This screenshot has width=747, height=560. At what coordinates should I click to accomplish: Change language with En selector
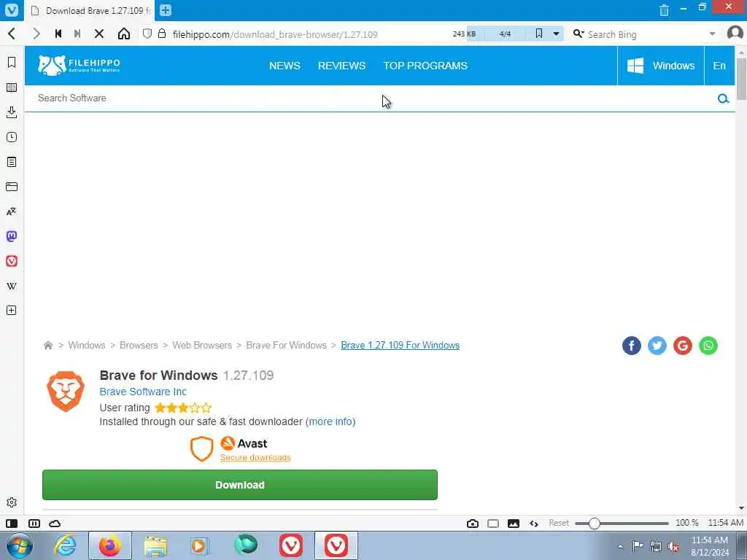[719, 66]
